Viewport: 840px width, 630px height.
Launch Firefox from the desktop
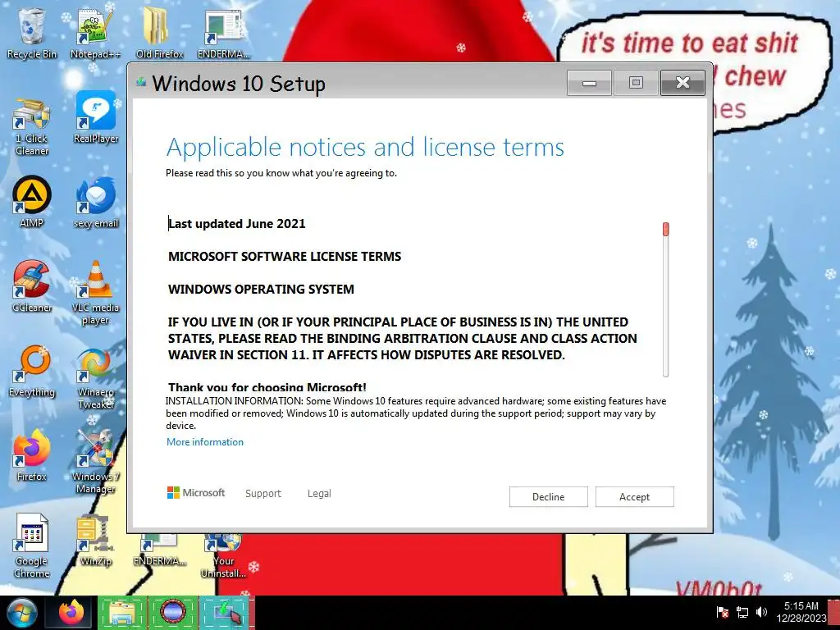click(32, 455)
